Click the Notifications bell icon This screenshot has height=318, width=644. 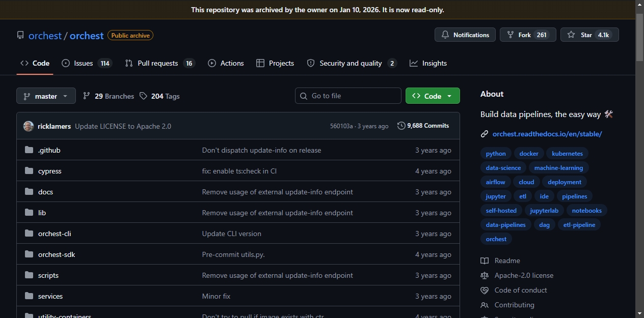[x=445, y=35]
